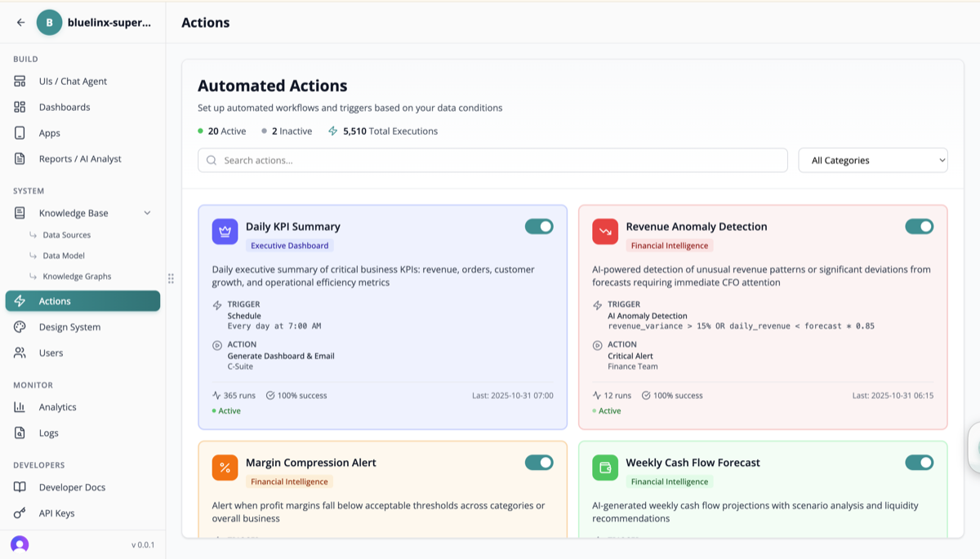Viewport: 980px width, 559px height.
Task: Click the back arrow icon
Action: (x=21, y=23)
